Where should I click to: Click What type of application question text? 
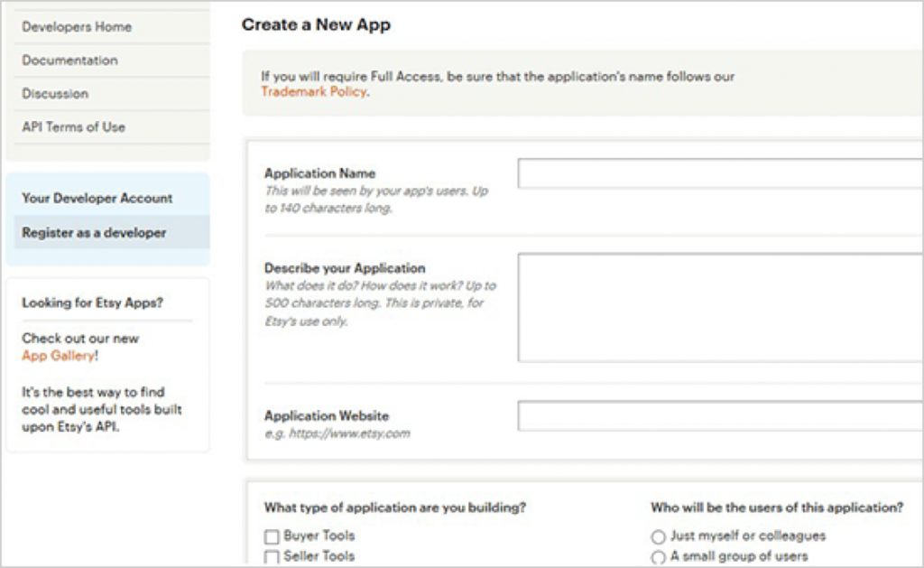coord(395,507)
